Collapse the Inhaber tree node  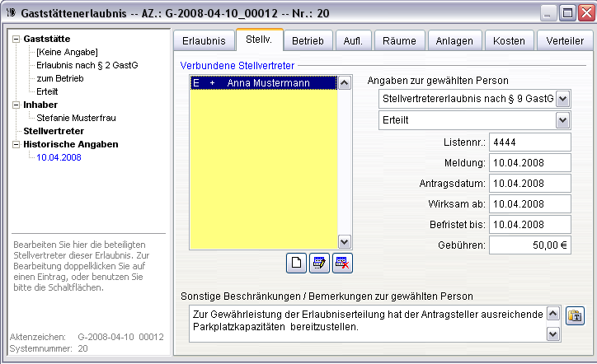coord(16,105)
